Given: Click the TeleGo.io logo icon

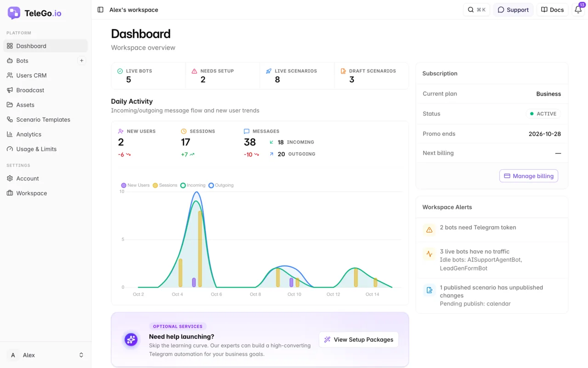Looking at the screenshot, I should [x=14, y=13].
